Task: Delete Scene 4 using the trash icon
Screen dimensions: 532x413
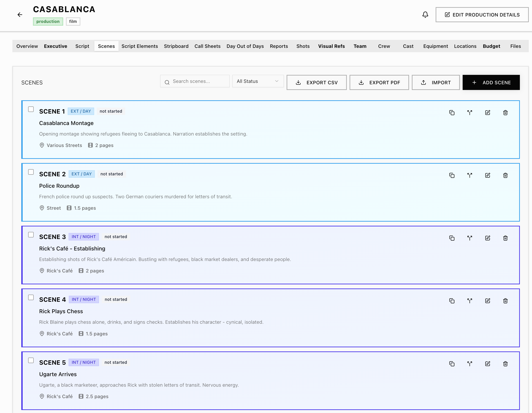Action: [505, 301]
